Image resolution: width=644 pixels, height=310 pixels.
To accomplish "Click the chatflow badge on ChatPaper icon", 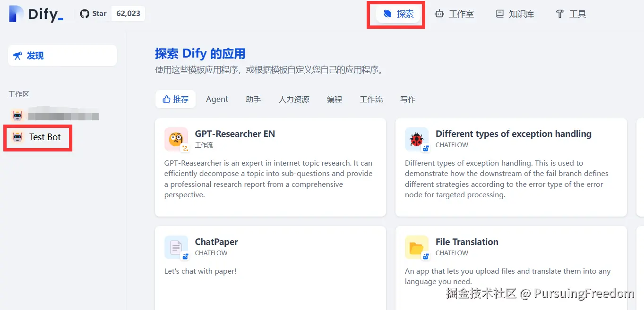I will (185, 256).
